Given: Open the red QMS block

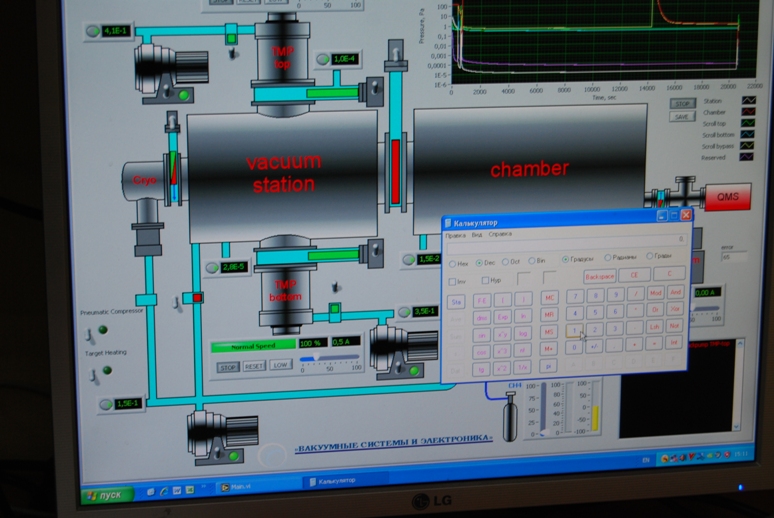Looking at the screenshot, I should tap(728, 197).
